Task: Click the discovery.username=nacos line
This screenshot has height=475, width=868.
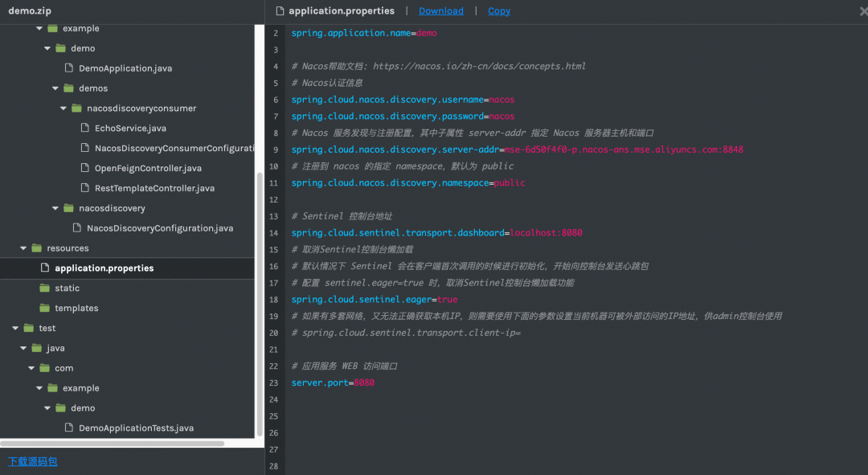Action: coord(403,100)
